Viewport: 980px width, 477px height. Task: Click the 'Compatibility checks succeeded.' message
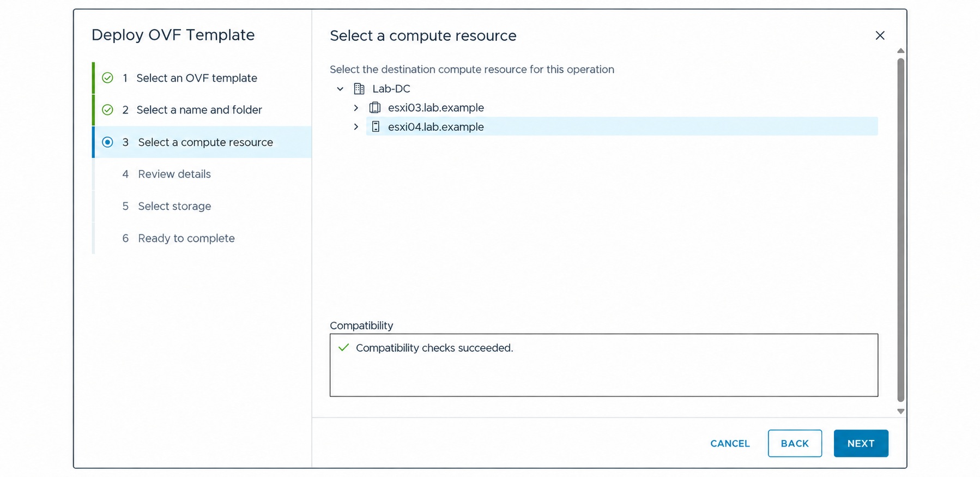434,348
